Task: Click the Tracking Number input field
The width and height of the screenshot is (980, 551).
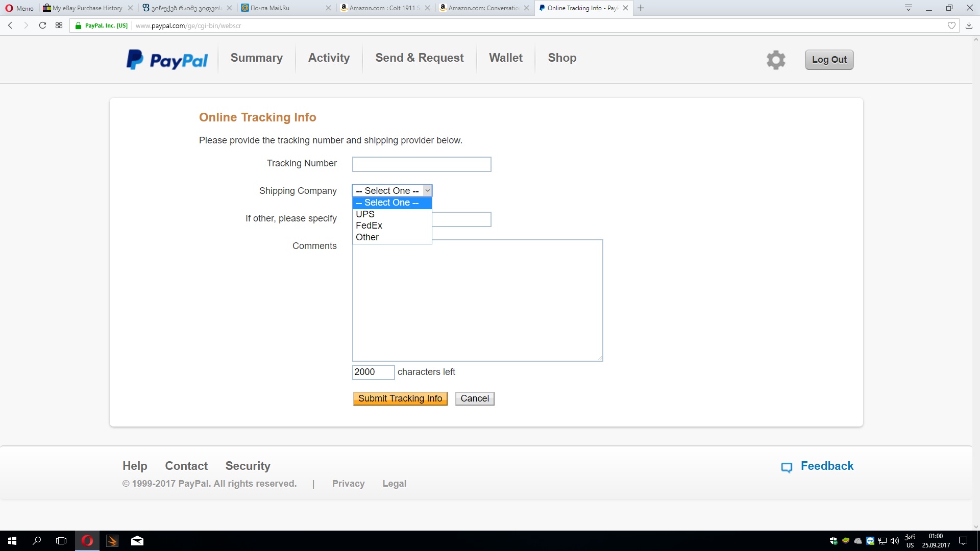Action: 421,164
